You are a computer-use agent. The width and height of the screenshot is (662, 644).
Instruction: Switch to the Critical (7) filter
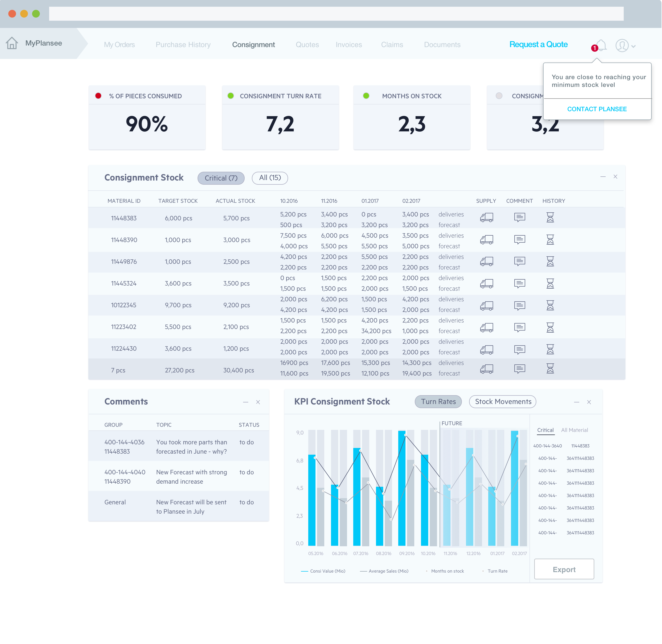221,178
